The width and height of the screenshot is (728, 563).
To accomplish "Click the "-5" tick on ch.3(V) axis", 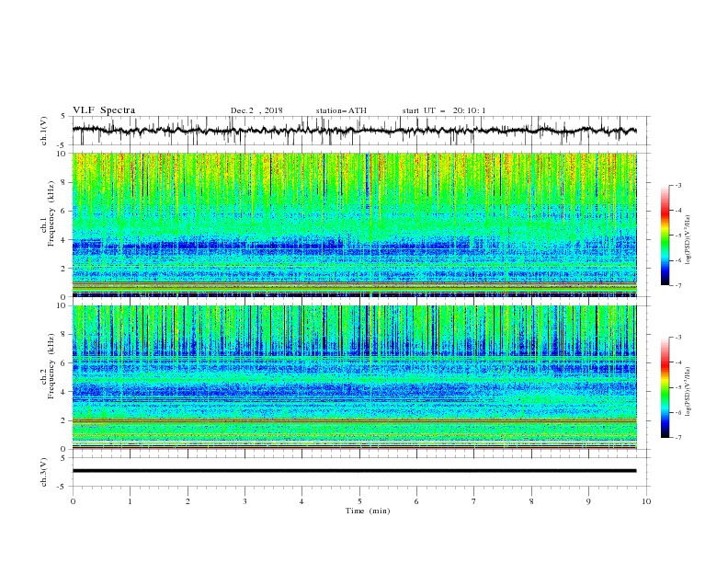I will (x=63, y=487).
